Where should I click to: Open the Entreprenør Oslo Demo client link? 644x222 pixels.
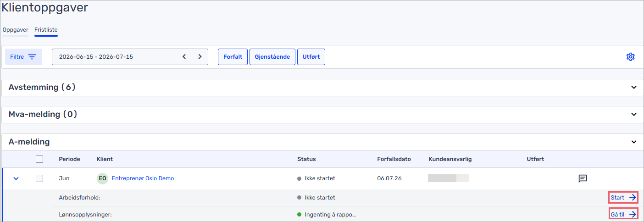tap(143, 178)
